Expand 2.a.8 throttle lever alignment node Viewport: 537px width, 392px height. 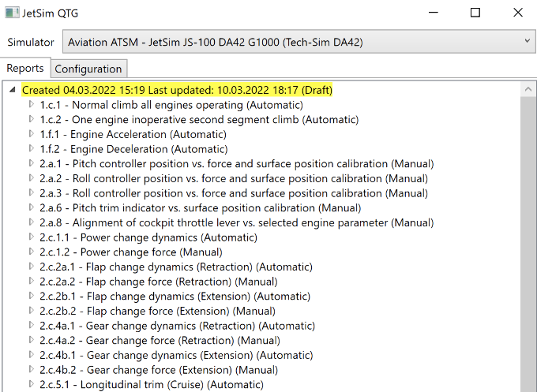coord(31,222)
